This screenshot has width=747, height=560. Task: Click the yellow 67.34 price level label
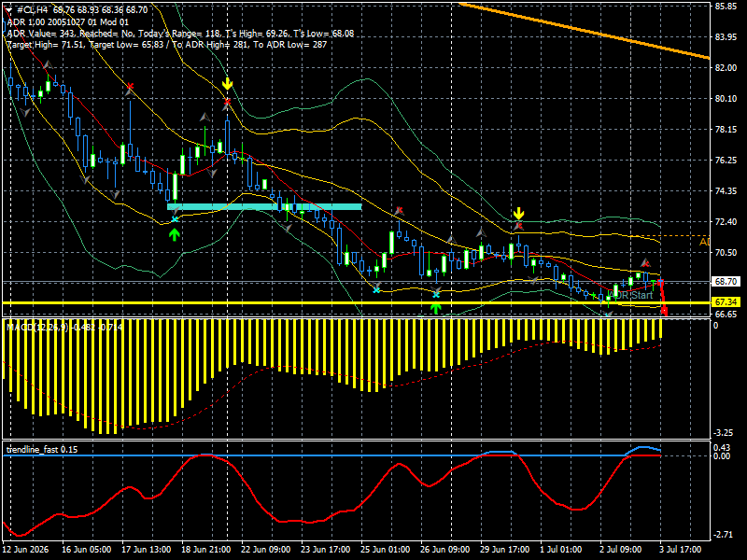point(726,302)
